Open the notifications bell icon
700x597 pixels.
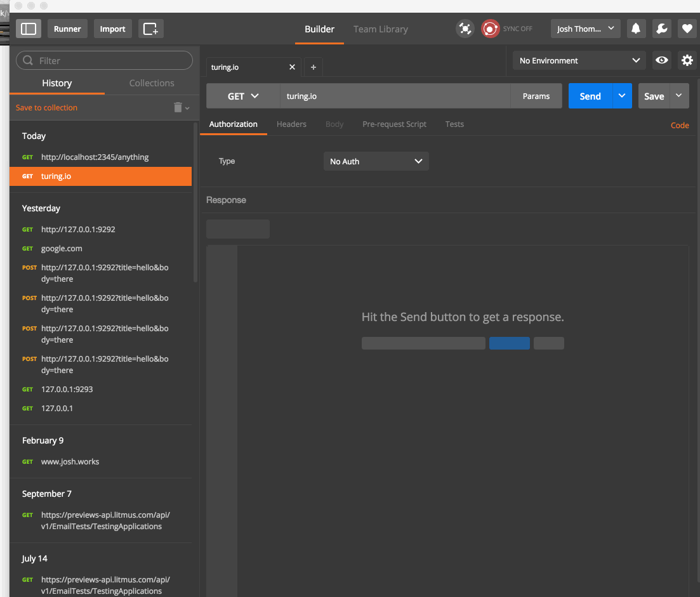(635, 29)
